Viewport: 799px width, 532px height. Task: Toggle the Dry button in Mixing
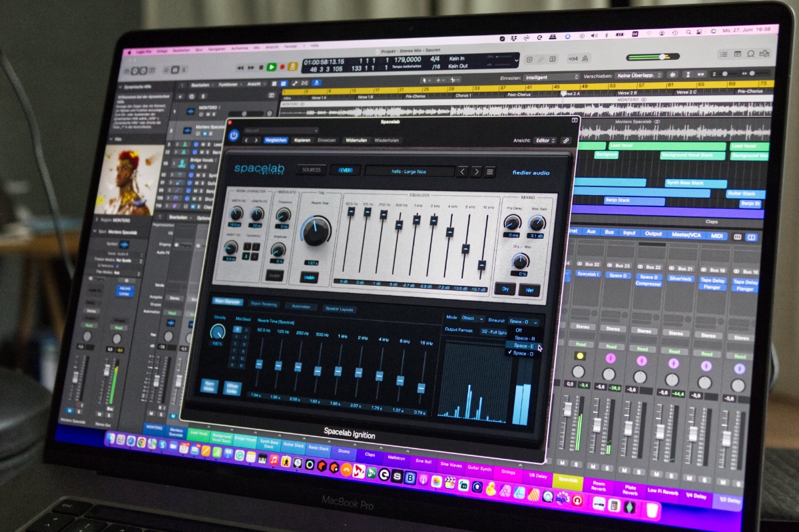[505, 289]
